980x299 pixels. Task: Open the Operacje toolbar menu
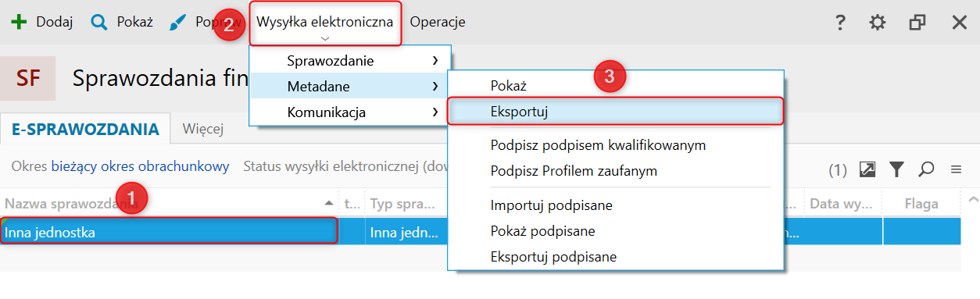coord(438,22)
